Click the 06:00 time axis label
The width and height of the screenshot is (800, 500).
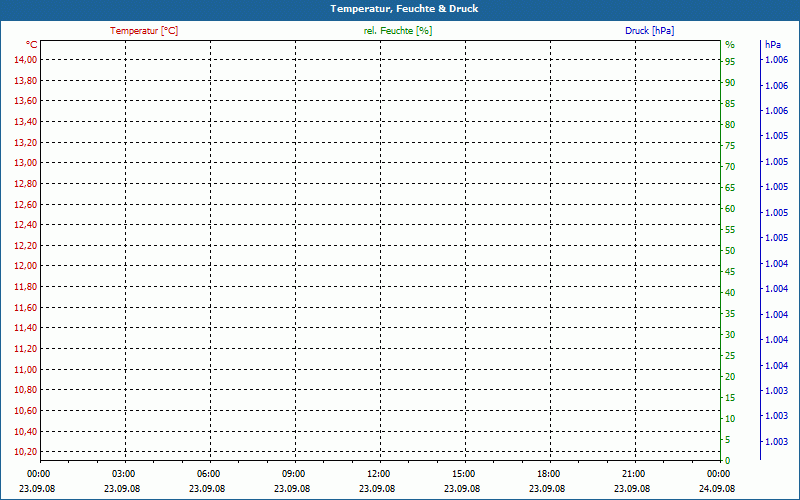(x=208, y=474)
